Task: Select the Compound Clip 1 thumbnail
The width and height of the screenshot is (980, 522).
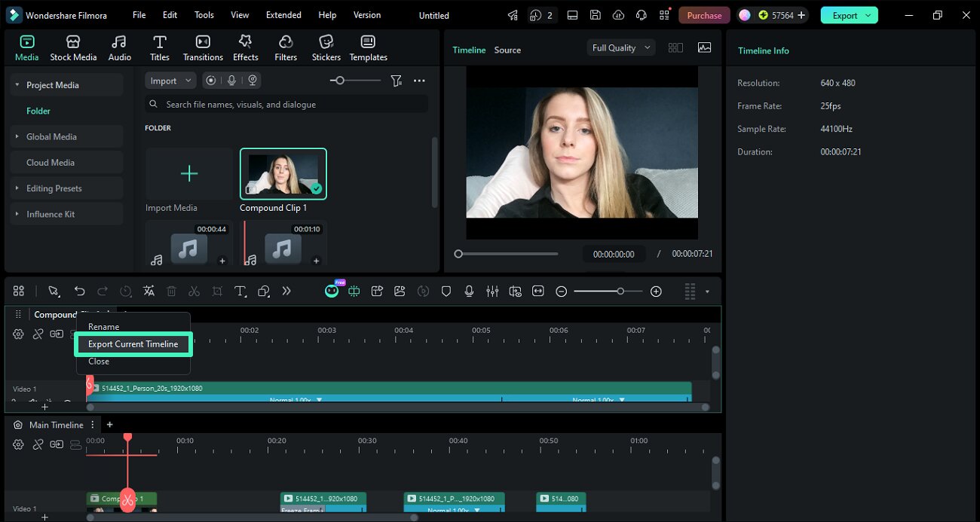Action: pos(283,174)
